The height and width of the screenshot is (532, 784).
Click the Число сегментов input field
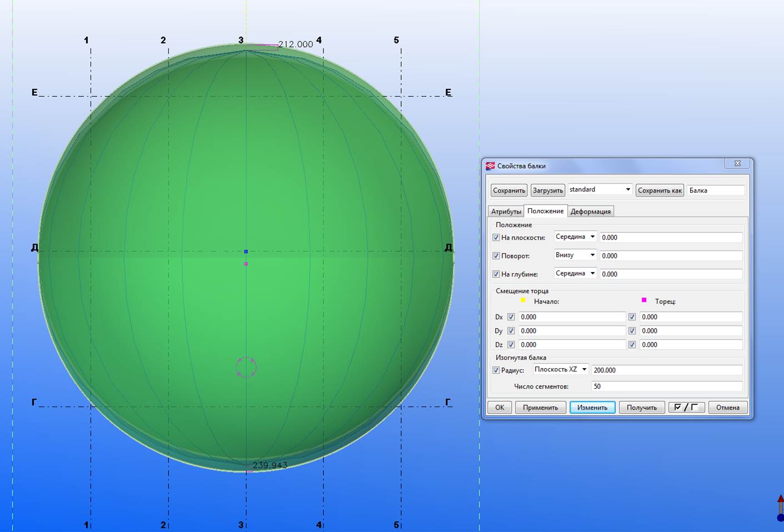tap(666, 387)
